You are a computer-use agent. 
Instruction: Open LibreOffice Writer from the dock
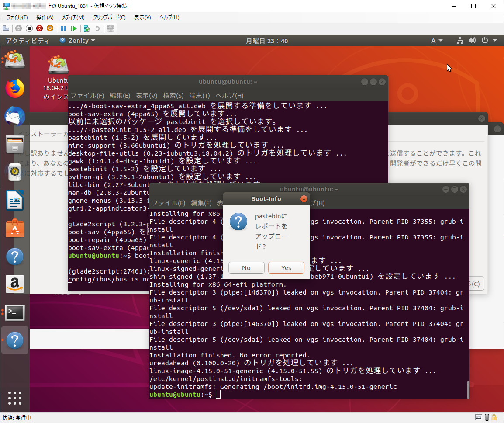point(15,200)
